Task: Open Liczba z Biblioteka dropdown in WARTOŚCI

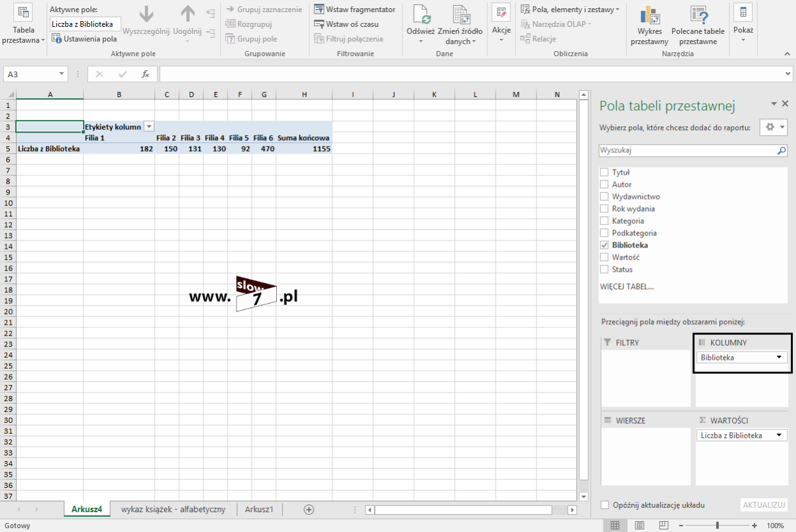Action: coord(779,435)
